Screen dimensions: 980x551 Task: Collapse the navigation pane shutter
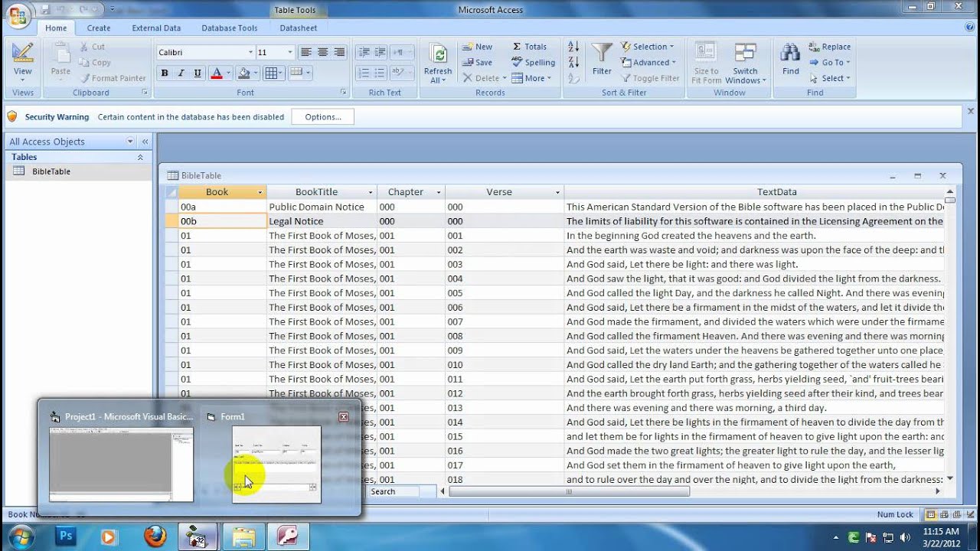pyautogui.click(x=145, y=142)
